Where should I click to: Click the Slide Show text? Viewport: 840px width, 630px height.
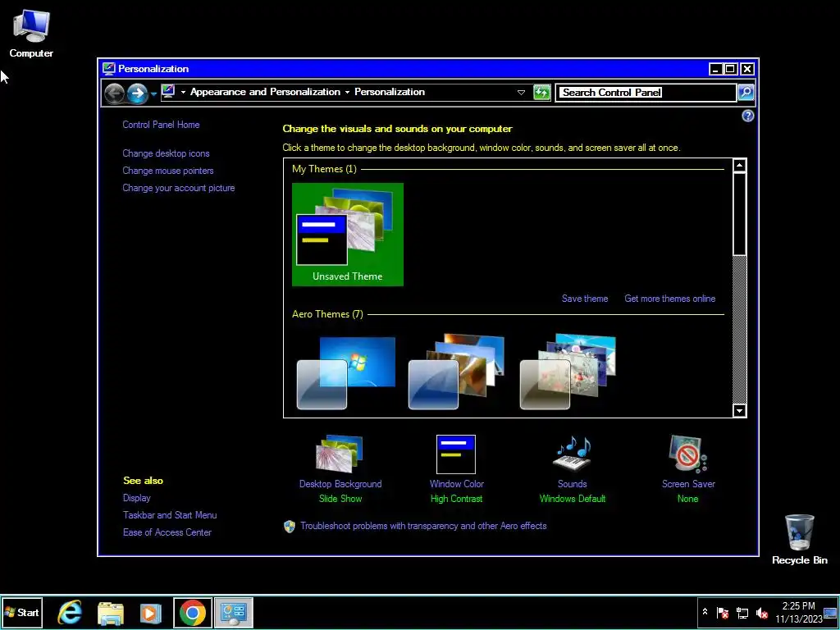[x=340, y=498]
